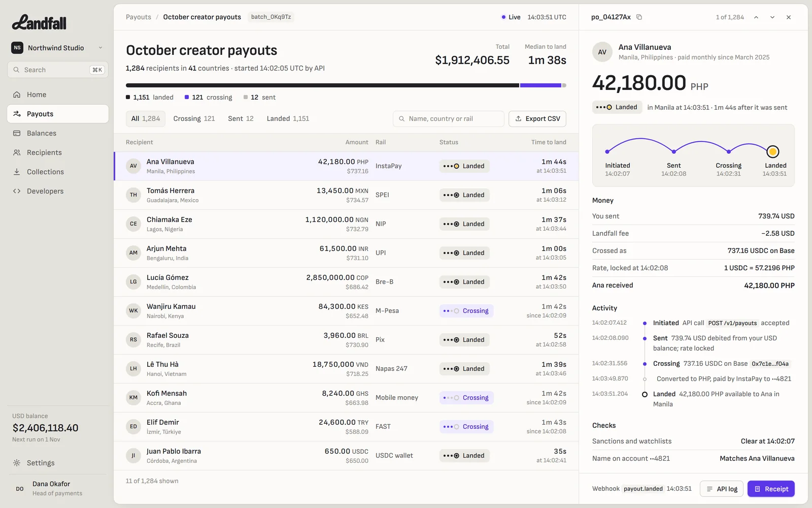Click the payout.landed webhook tag
This screenshot has height=508, width=812.
coord(643,489)
